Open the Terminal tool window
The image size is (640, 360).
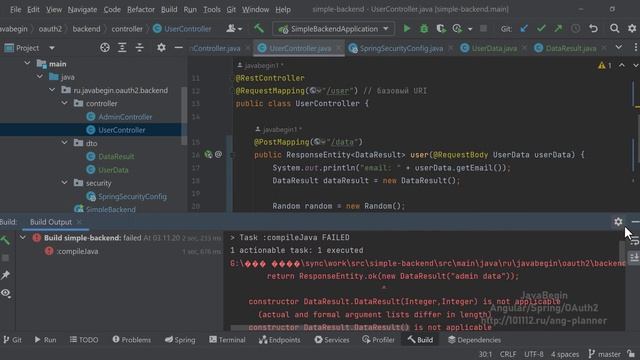click(x=227, y=340)
